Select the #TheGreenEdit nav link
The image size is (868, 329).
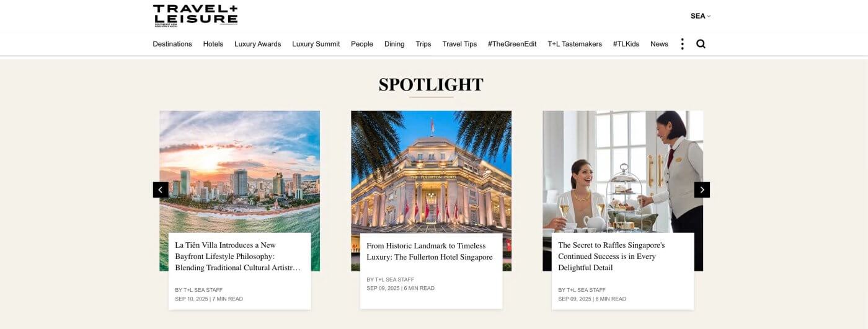pyautogui.click(x=512, y=44)
